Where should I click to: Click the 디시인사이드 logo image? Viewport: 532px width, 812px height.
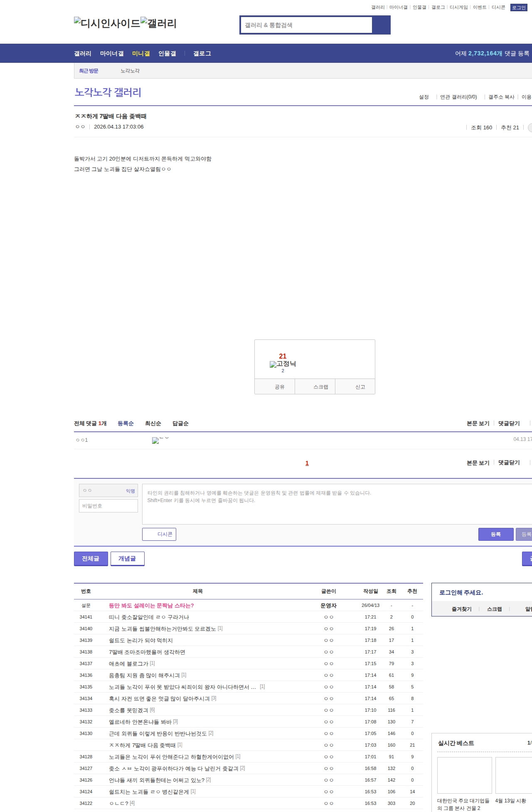[107, 23]
